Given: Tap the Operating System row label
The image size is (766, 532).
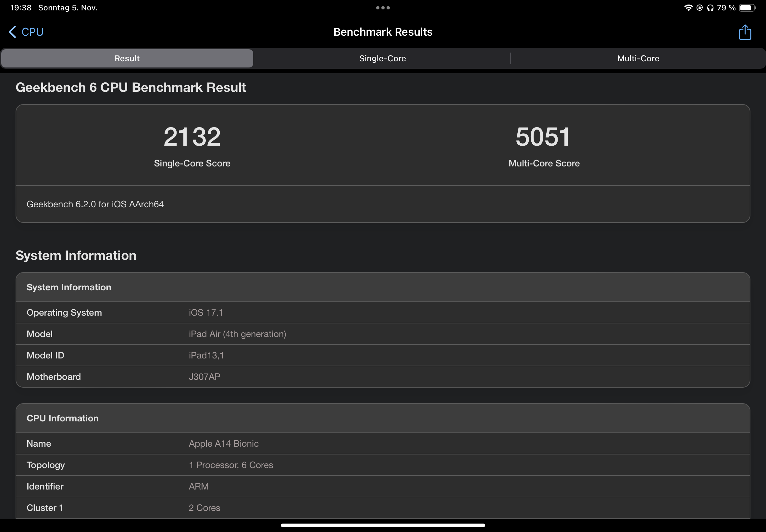Looking at the screenshot, I should (x=64, y=313).
